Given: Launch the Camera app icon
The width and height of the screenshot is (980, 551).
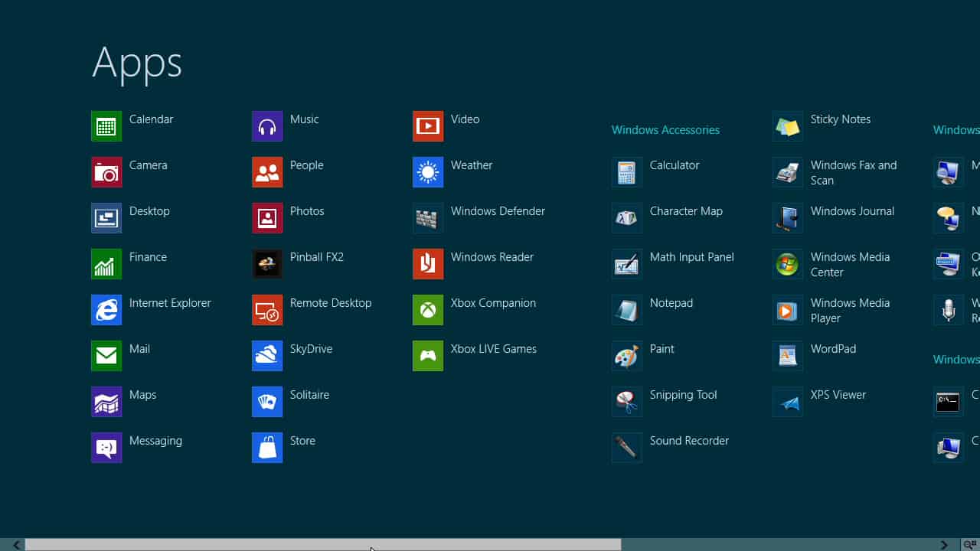Looking at the screenshot, I should click(106, 172).
